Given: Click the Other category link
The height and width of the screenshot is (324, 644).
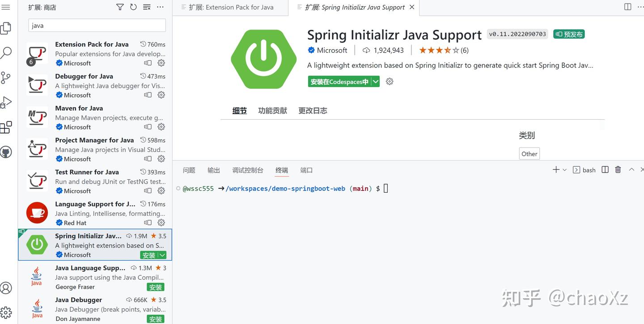Looking at the screenshot, I should (x=529, y=153).
